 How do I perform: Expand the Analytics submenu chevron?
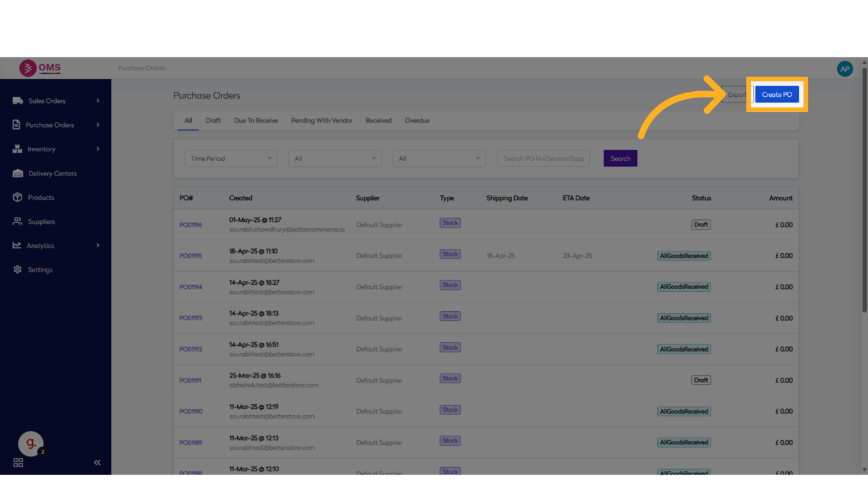98,245
